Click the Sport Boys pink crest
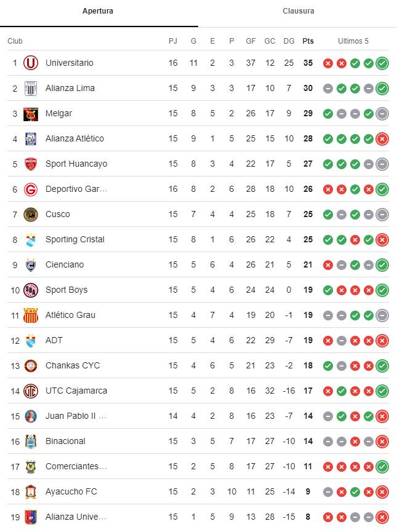Viewport: 397px width, 532px height. tap(31, 290)
